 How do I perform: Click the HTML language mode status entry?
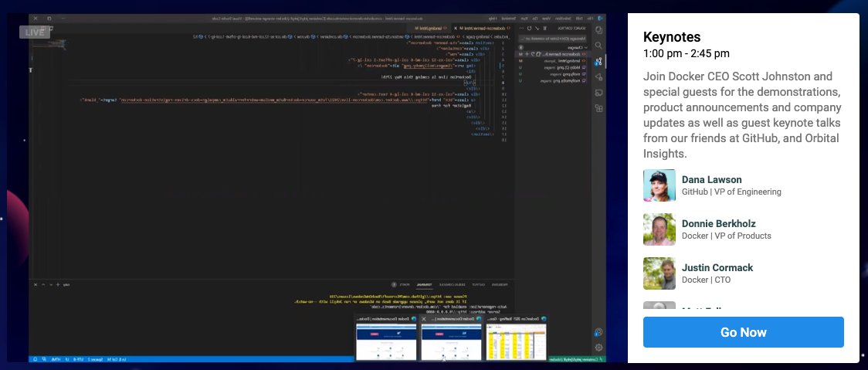click(56, 359)
